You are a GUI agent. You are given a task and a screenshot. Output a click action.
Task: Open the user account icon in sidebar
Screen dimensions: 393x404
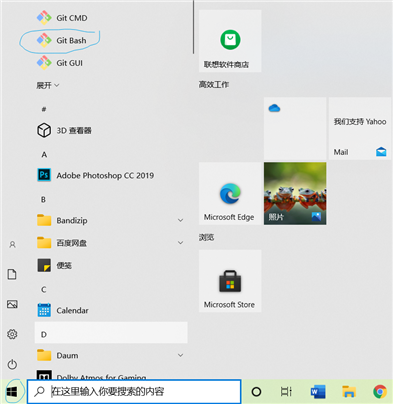12,245
